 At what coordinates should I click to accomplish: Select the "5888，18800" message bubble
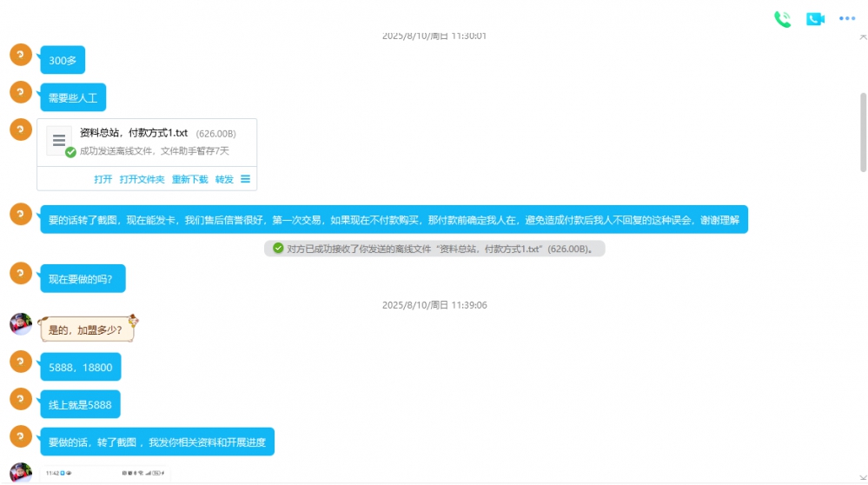coord(80,367)
